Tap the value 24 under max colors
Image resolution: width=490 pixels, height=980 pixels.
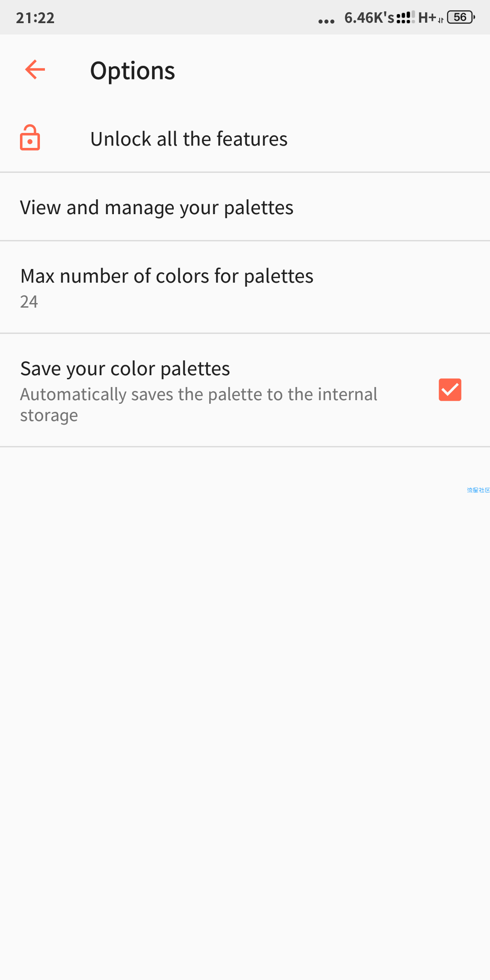(29, 302)
